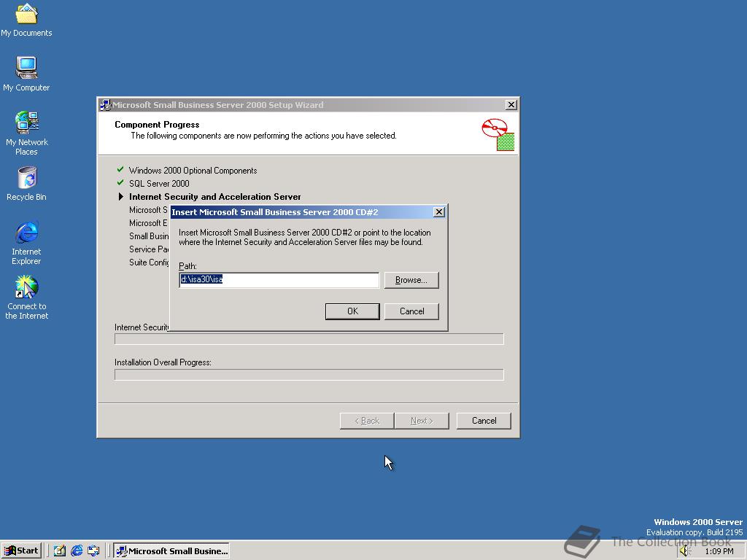Click the 'Installation Overall Progress:' label
The height and width of the screenshot is (560, 747).
pos(163,362)
